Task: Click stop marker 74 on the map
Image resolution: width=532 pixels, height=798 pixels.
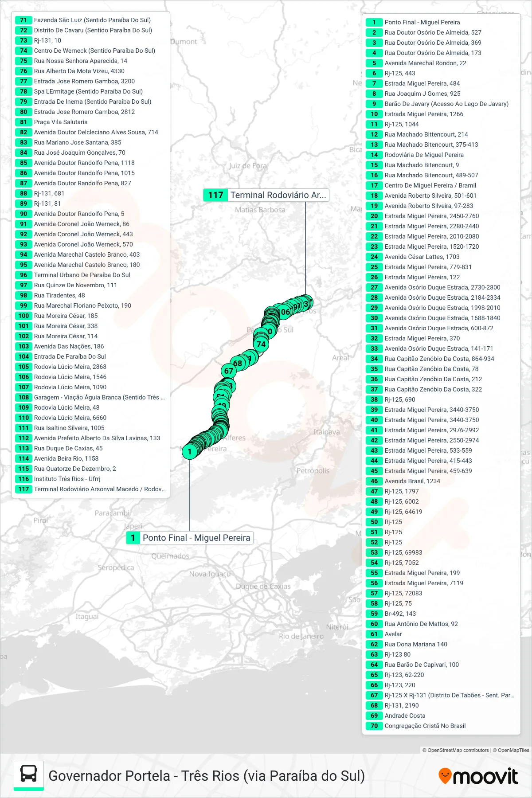Action: pos(261,344)
